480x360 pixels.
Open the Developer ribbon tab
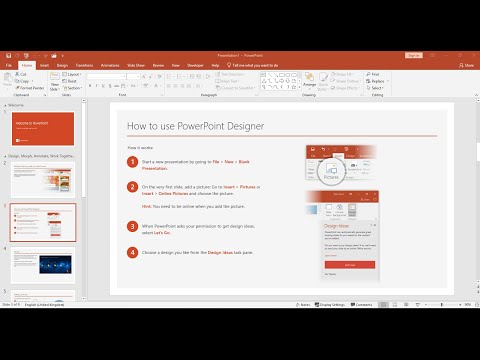(x=195, y=65)
